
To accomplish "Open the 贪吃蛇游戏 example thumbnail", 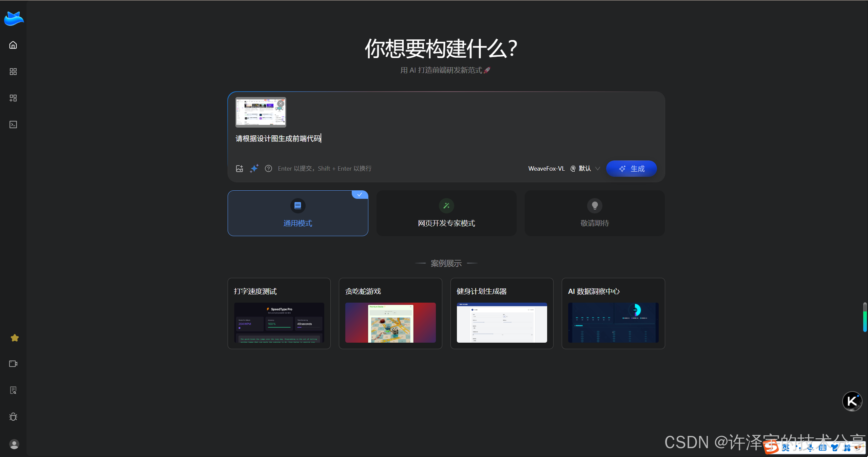I will point(390,322).
